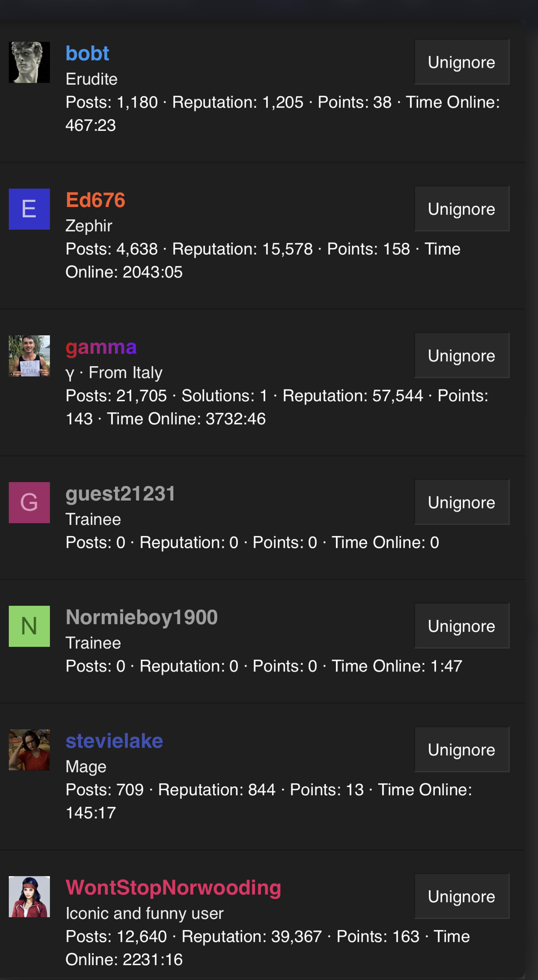This screenshot has width=538, height=980.
Task: Click gamma's photo avatar
Action: click(29, 356)
